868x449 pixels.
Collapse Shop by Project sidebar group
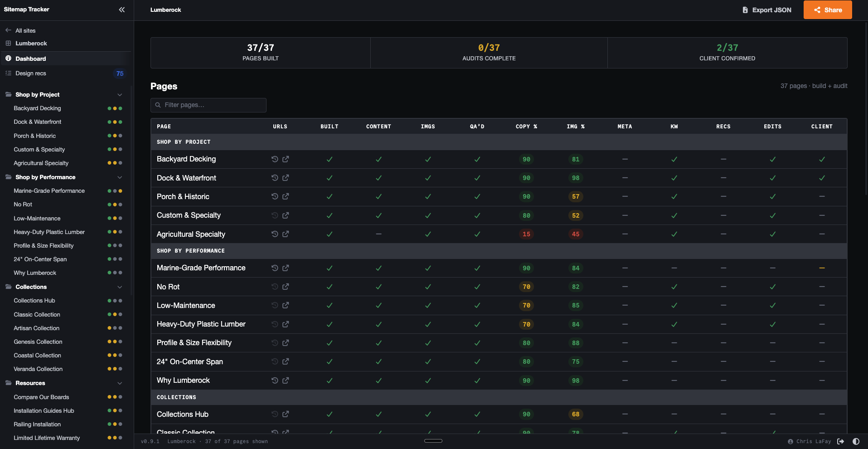click(120, 95)
